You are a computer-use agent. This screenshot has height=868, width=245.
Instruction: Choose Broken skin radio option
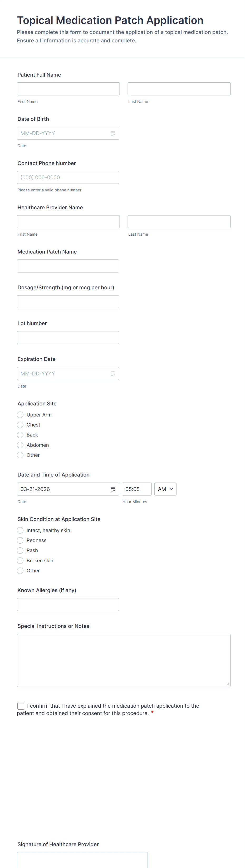click(x=20, y=561)
